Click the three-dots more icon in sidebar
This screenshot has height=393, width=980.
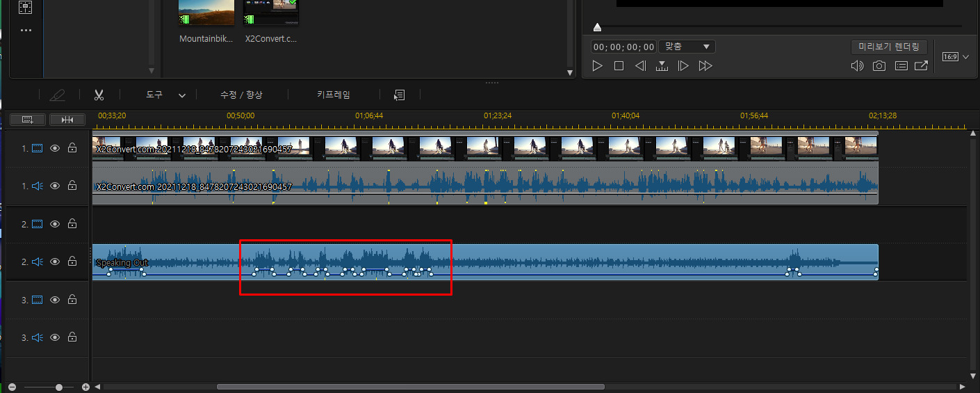coord(26,31)
